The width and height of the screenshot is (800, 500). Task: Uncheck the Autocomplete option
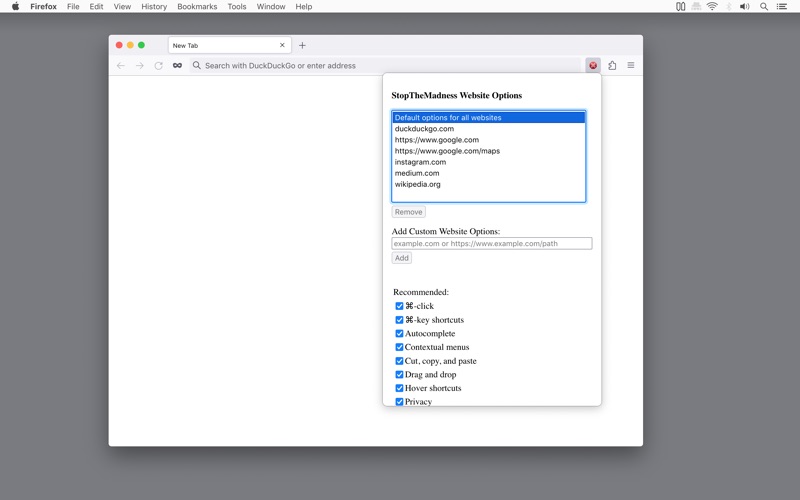click(x=399, y=334)
